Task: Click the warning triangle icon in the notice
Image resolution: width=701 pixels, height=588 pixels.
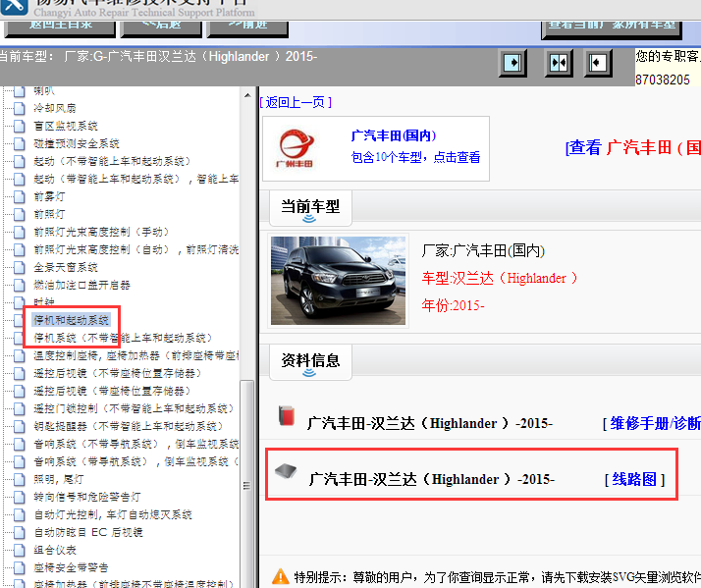Action: (281, 576)
